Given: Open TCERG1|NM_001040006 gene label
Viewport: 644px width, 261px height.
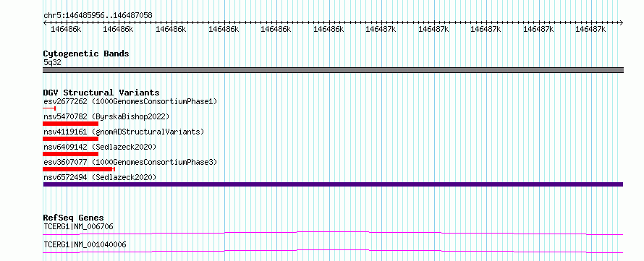Looking at the screenshot, I should click(x=85, y=245).
